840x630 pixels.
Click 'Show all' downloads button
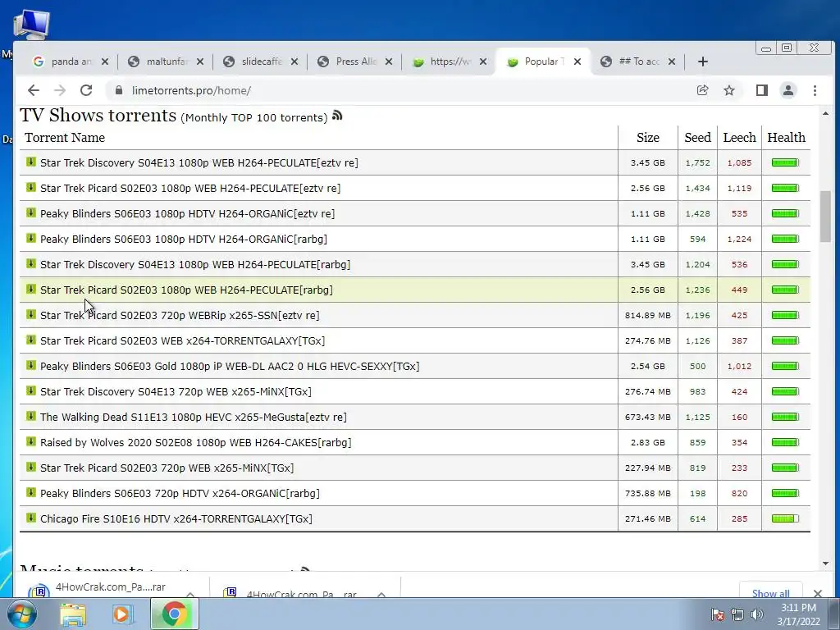pos(770,591)
